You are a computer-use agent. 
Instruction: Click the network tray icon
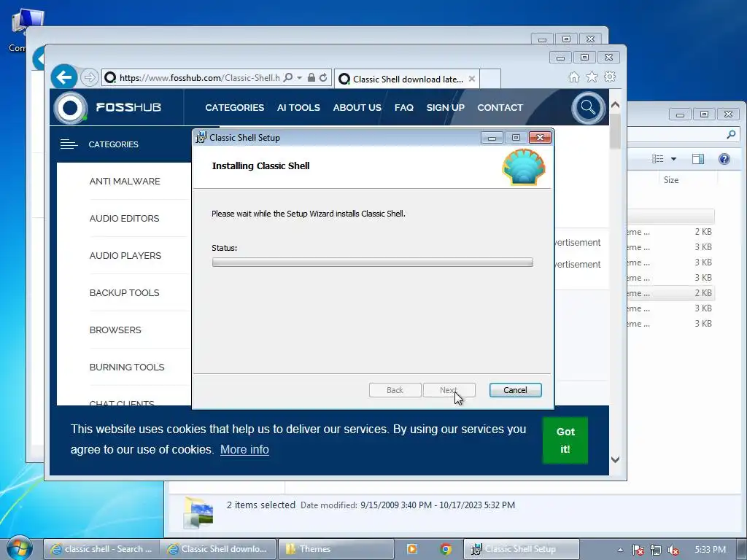click(x=656, y=550)
